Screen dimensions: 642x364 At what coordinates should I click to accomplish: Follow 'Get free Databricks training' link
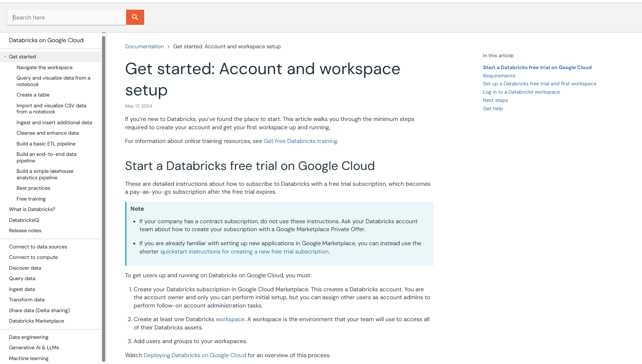(x=300, y=141)
